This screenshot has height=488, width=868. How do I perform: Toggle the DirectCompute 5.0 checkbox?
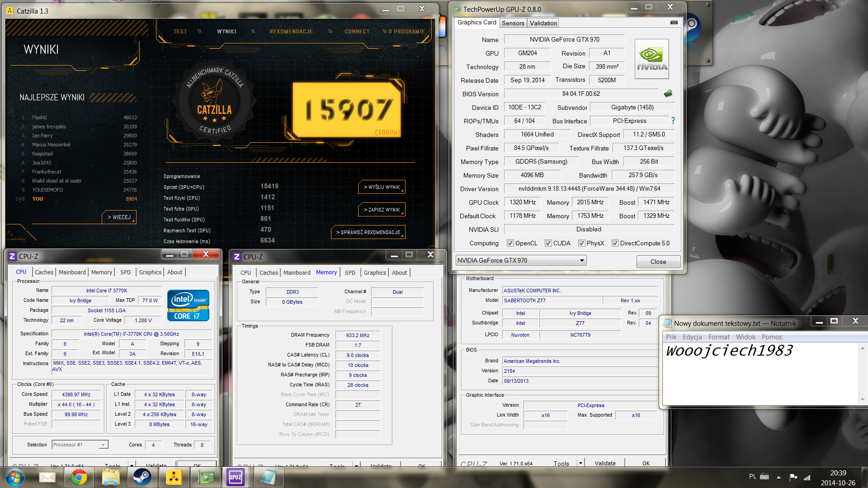pyautogui.click(x=615, y=243)
